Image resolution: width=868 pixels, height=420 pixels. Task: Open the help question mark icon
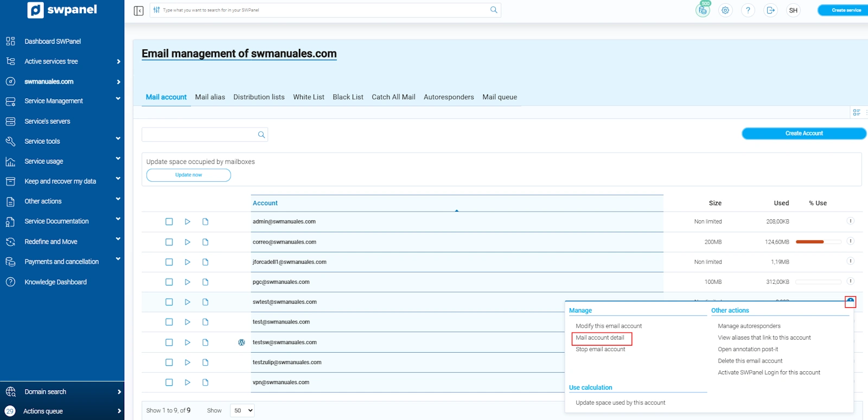[x=748, y=10]
